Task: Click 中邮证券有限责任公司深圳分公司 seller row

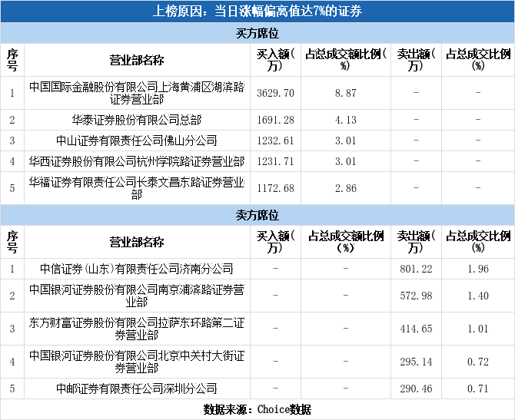Action: (257, 389)
